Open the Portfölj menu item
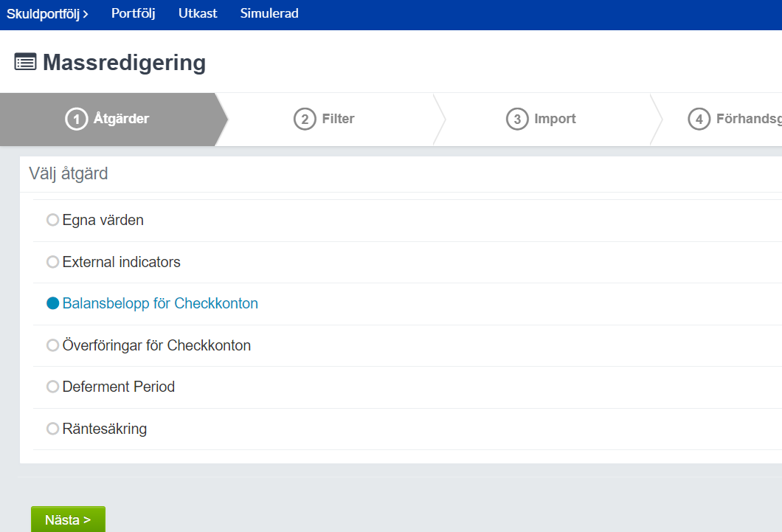 pos(133,14)
